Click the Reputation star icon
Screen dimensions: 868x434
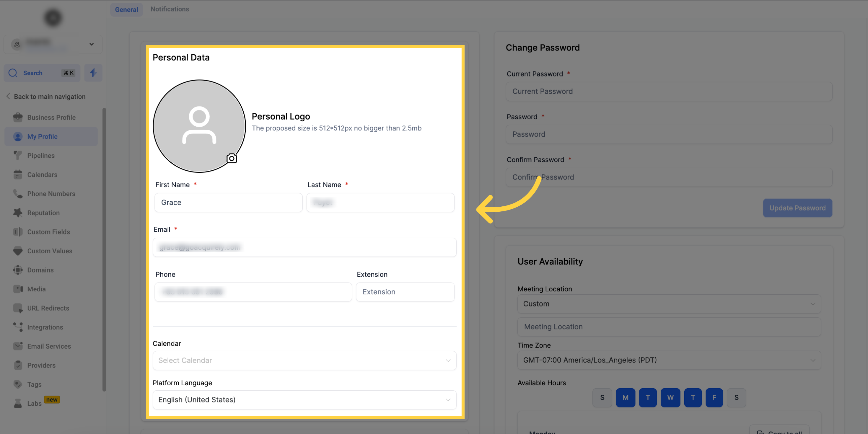(18, 213)
